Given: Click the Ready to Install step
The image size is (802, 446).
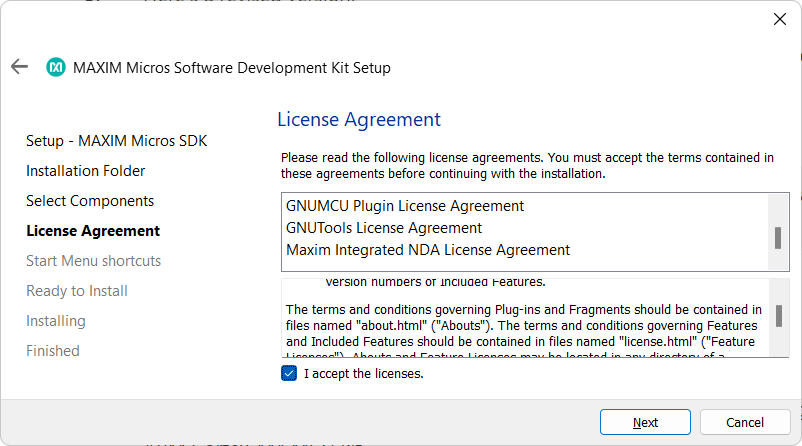Looking at the screenshot, I should click(x=77, y=291).
